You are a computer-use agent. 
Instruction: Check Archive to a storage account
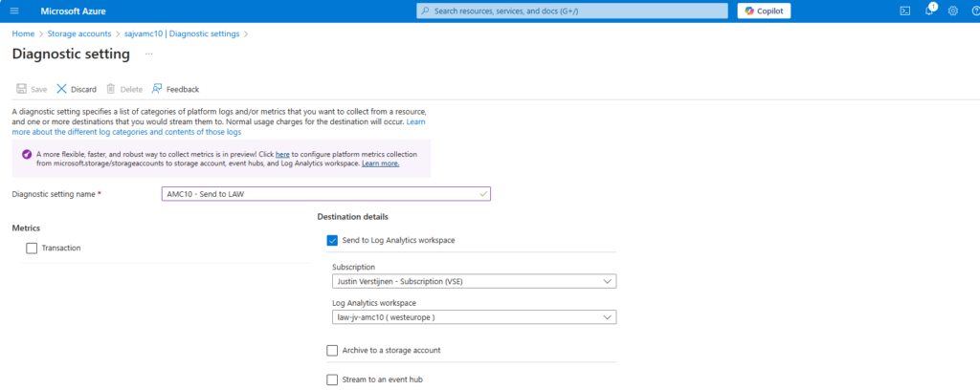(x=332, y=351)
